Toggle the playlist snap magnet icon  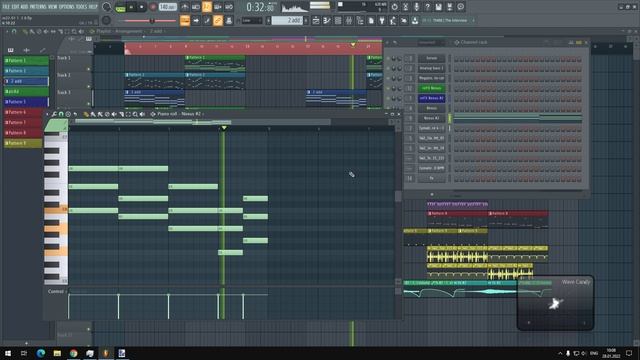pos(14,31)
